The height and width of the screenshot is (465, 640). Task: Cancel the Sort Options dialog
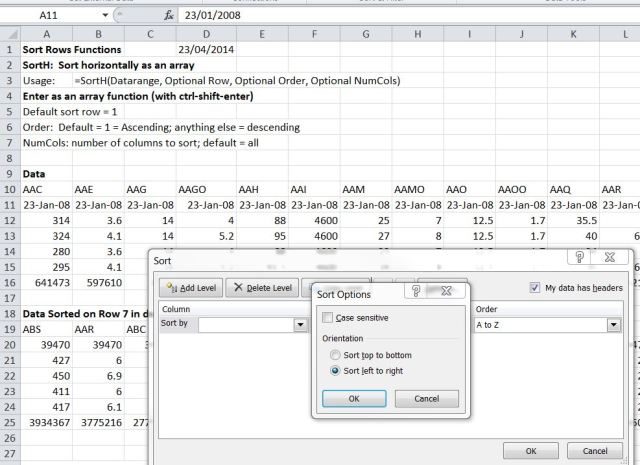427,398
